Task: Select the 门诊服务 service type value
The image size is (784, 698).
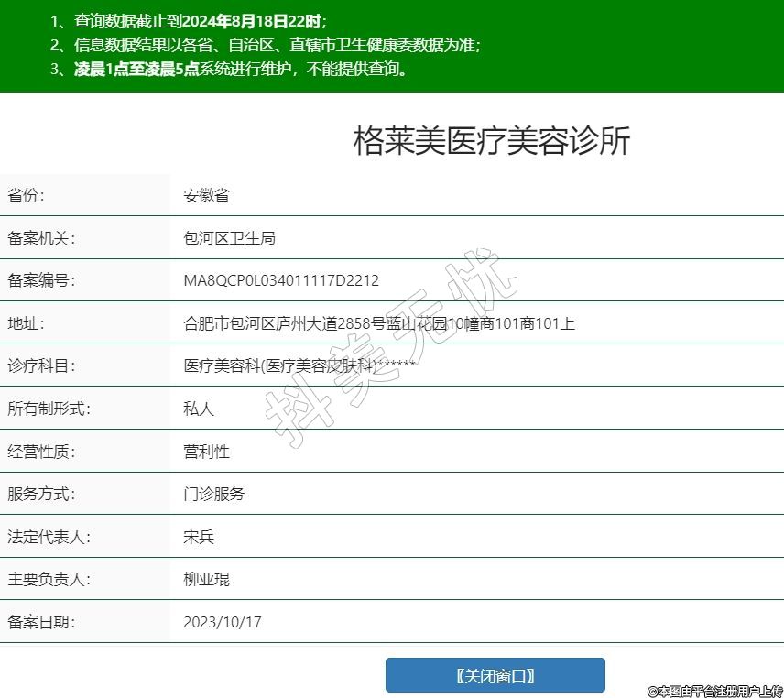Action: click(x=214, y=494)
